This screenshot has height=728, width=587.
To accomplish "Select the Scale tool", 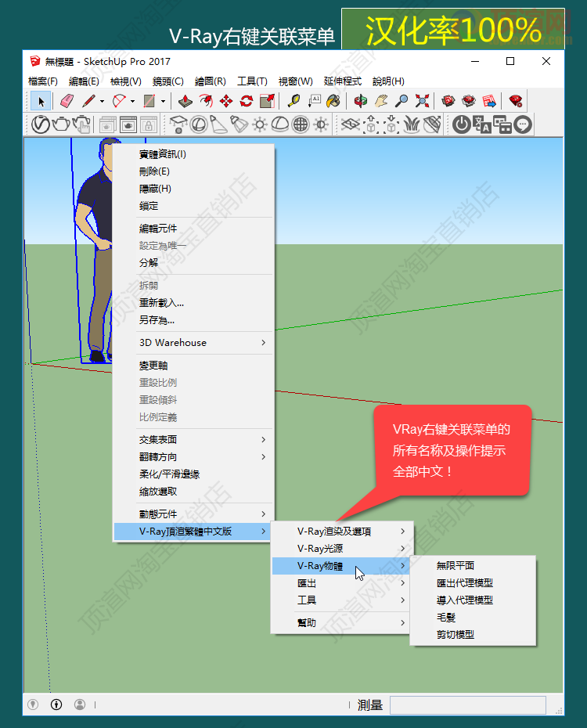I will pyautogui.click(x=268, y=101).
